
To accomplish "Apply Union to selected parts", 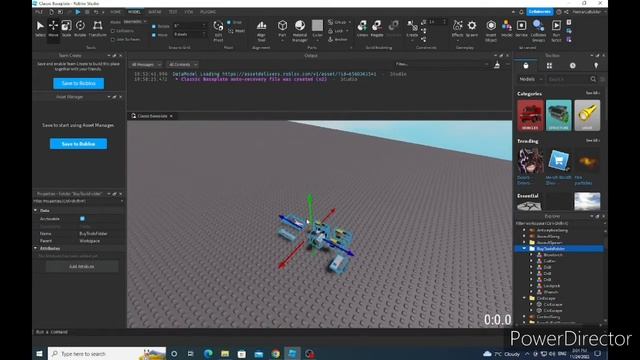I will click(362, 29).
